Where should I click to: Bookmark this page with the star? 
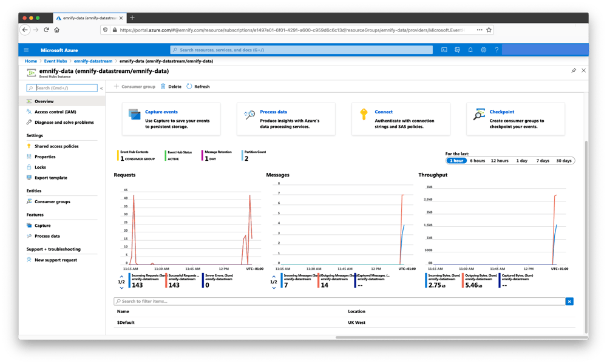[x=489, y=30]
